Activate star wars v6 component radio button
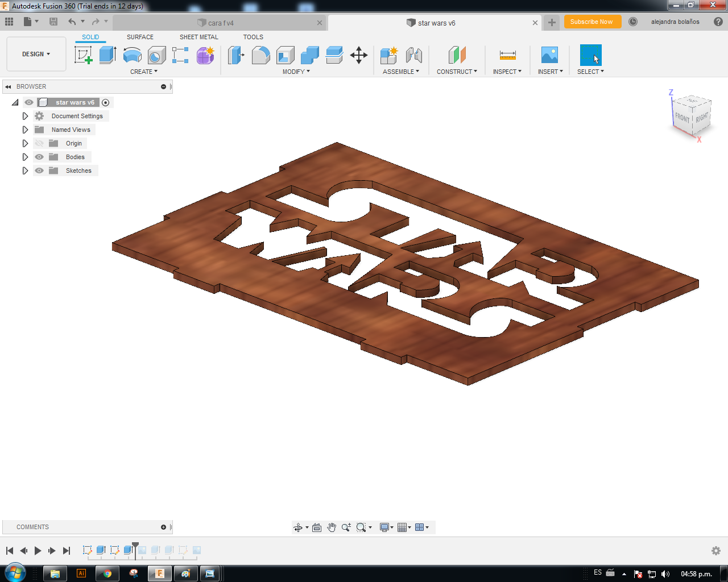 coord(106,102)
